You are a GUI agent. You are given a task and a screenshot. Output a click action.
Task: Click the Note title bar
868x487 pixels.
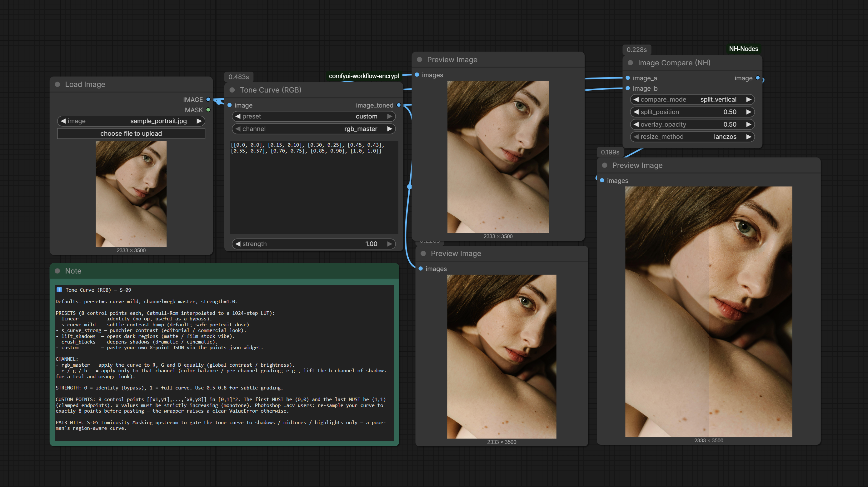click(x=224, y=271)
